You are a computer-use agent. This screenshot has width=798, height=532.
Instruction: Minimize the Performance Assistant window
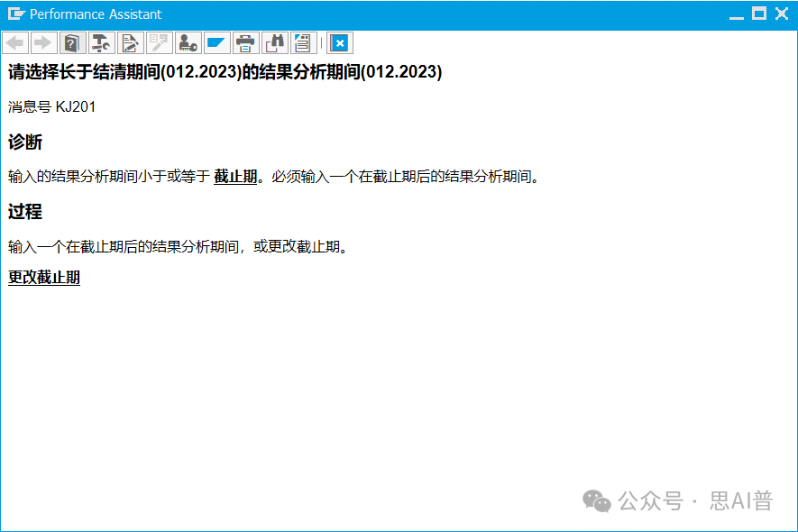[x=737, y=14]
